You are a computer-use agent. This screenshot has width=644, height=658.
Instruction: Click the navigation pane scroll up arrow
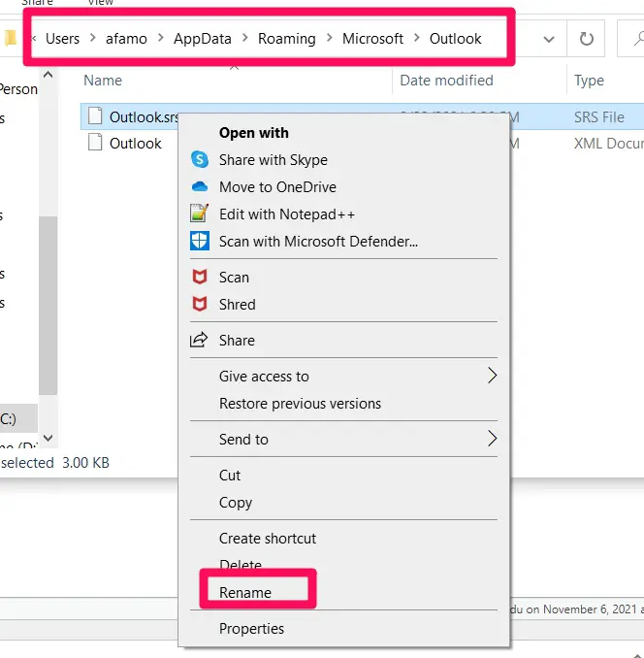pos(48,75)
